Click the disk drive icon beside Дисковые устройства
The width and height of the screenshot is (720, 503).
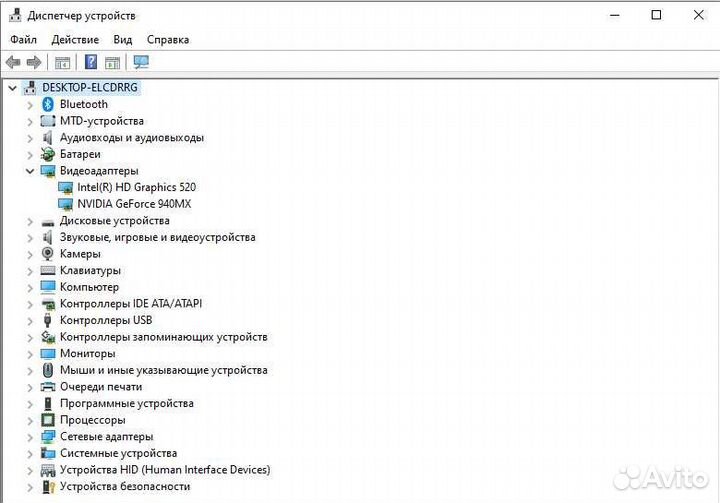click(x=48, y=221)
